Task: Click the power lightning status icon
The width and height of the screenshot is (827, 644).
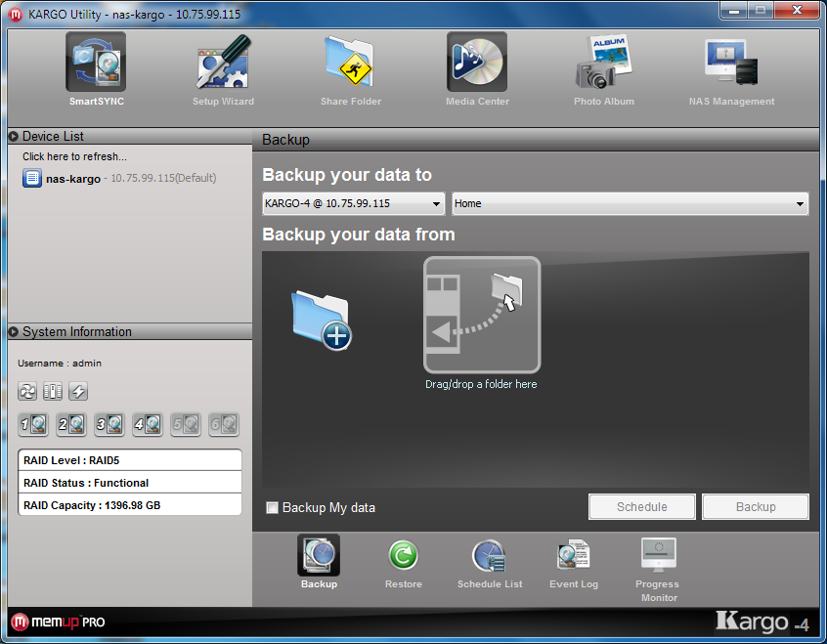Action: coord(78,391)
